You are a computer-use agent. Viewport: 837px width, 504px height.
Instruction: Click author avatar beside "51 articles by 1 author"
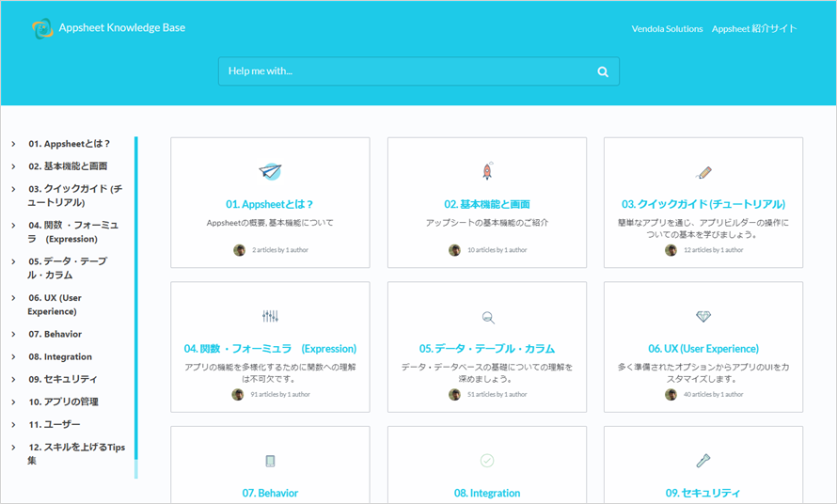(454, 395)
